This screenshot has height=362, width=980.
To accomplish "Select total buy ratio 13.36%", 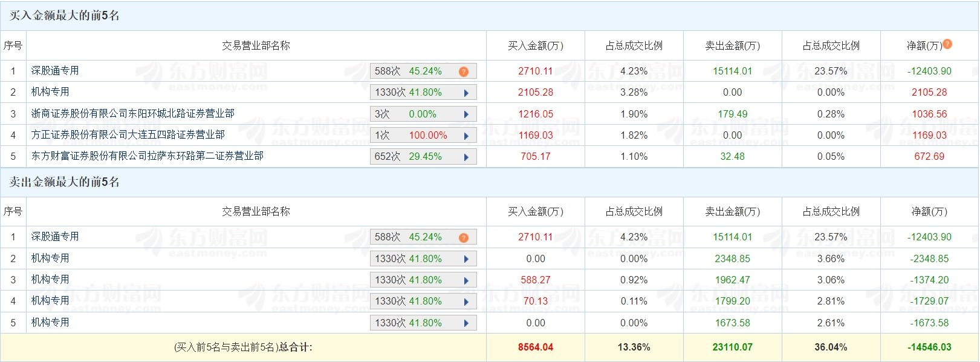I will pyautogui.click(x=634, y=347).
